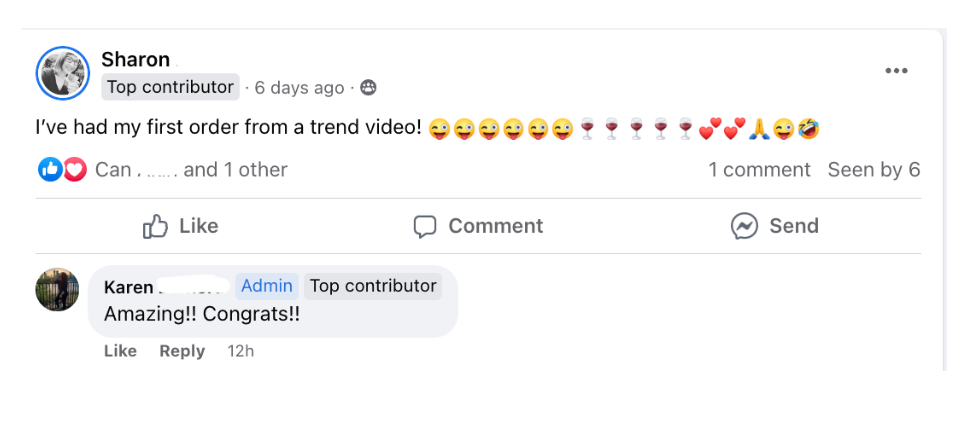Image resolution: width=968 pixels, height=428 pixels.
Task: Show who reacted: 'and 1 other'
Action: 236,170
